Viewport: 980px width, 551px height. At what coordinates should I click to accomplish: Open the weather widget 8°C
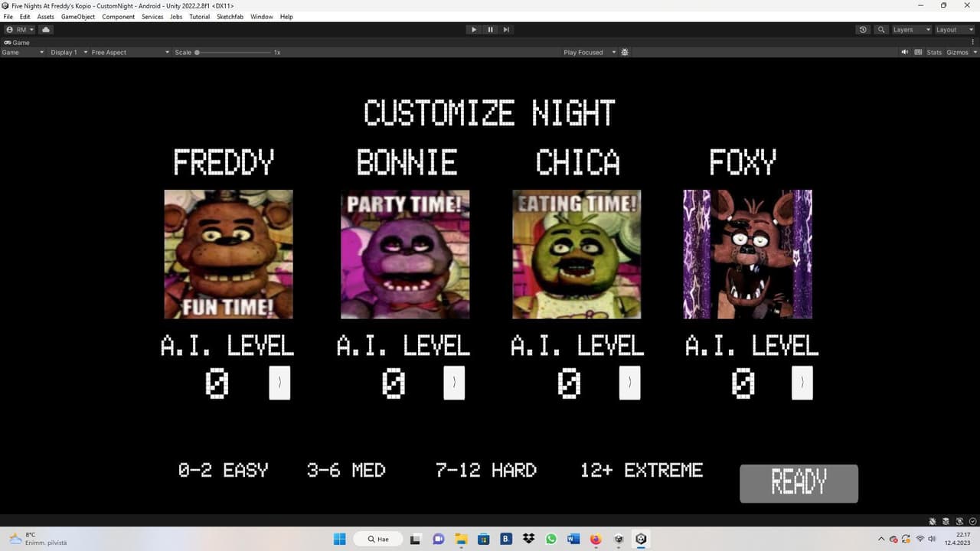pyautogui.click(x=37, y=539)
